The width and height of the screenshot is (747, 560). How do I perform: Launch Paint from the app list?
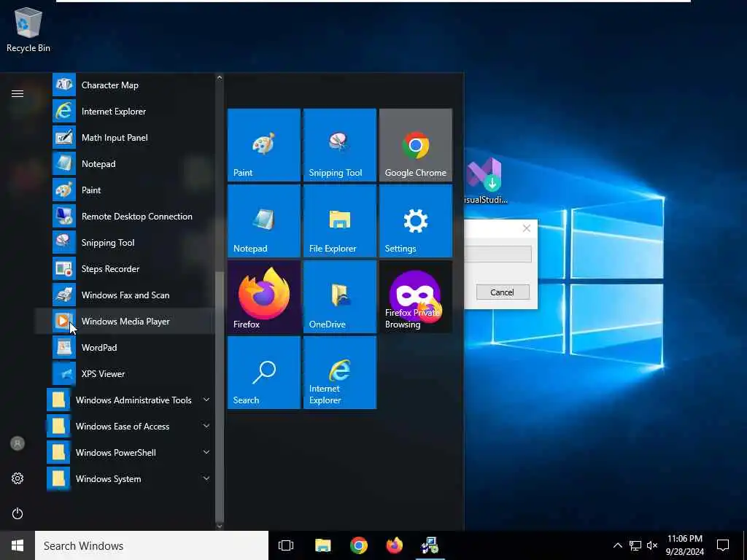pyautogui.click(x=124, y=190)
